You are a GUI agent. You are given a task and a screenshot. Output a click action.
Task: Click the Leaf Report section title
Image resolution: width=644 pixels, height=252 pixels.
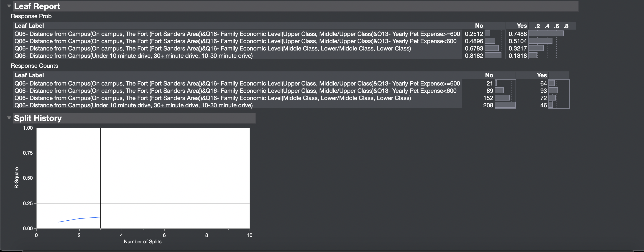pos(37,6)
